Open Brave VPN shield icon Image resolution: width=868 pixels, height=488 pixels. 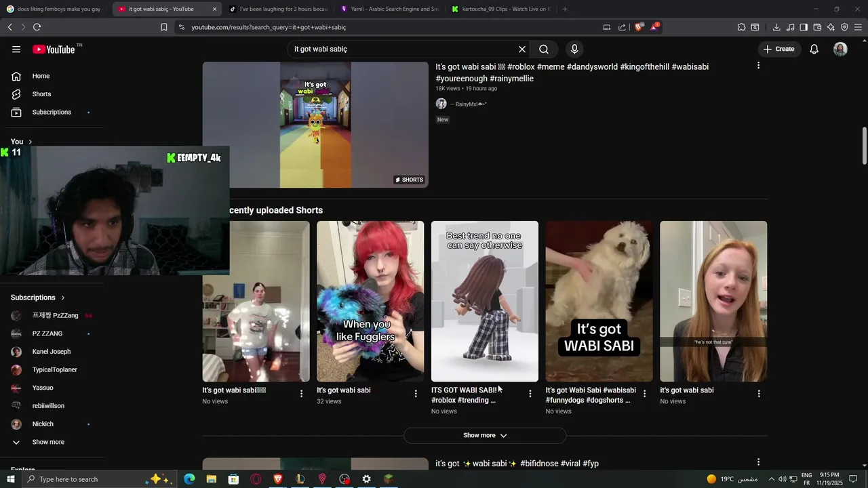pyautogui.click(x=844, y=27)
